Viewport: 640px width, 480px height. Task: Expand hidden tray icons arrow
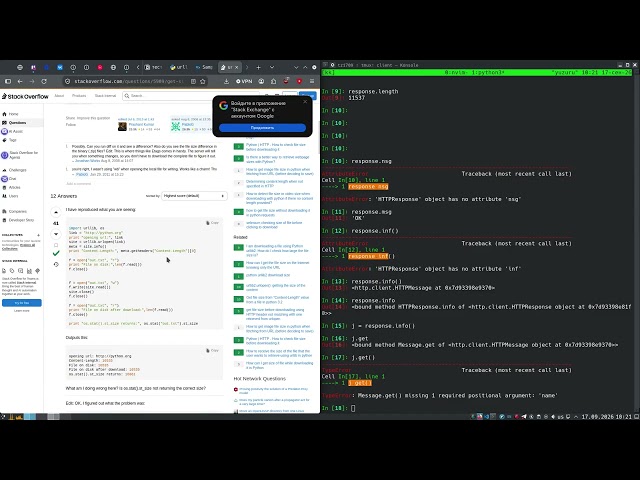click(x=576, y=417)
